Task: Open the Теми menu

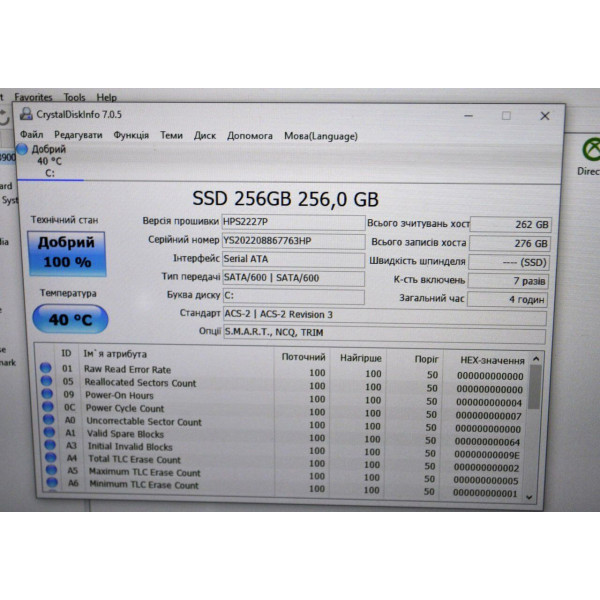Action: click(171, 135)
